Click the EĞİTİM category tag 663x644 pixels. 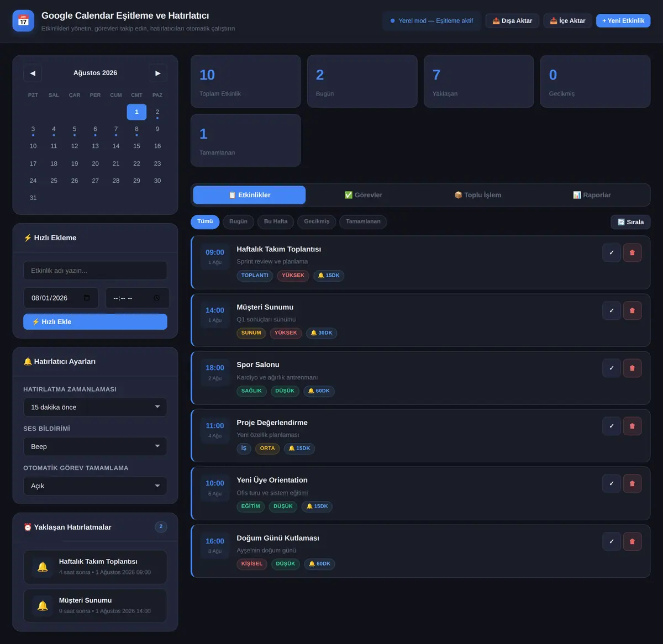pos(250,506)
